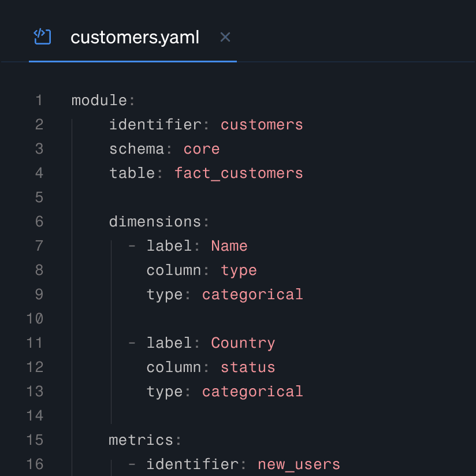Select the table name "fact_customers"
The height and width of the screenshot is (476, 476).
(x=239, y=173)
